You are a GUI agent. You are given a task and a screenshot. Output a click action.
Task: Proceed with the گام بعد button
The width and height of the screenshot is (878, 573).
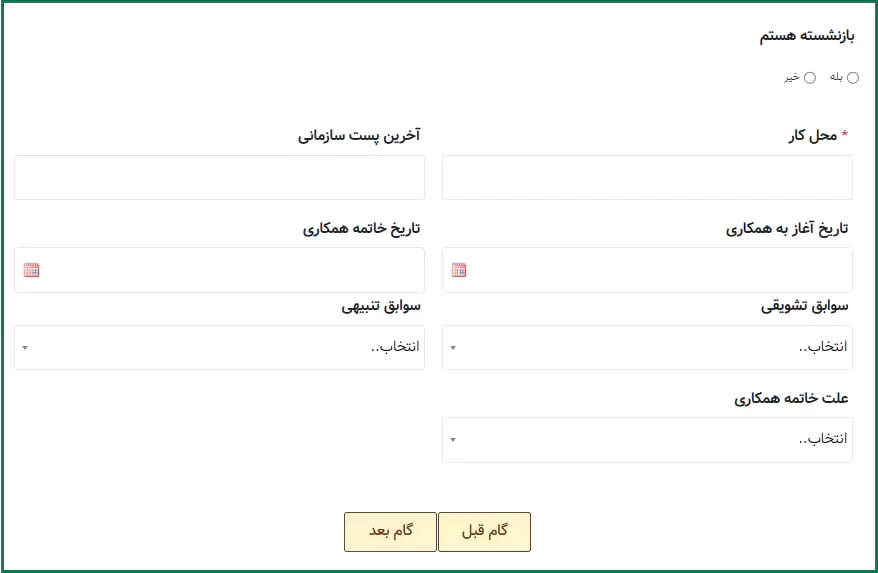391,531
